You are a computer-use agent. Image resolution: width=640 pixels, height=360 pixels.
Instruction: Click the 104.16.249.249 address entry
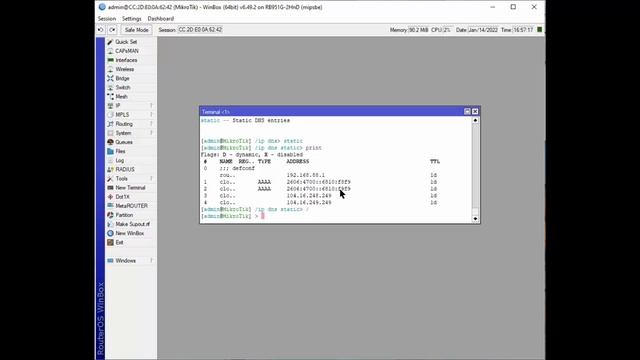coord(309,202)
